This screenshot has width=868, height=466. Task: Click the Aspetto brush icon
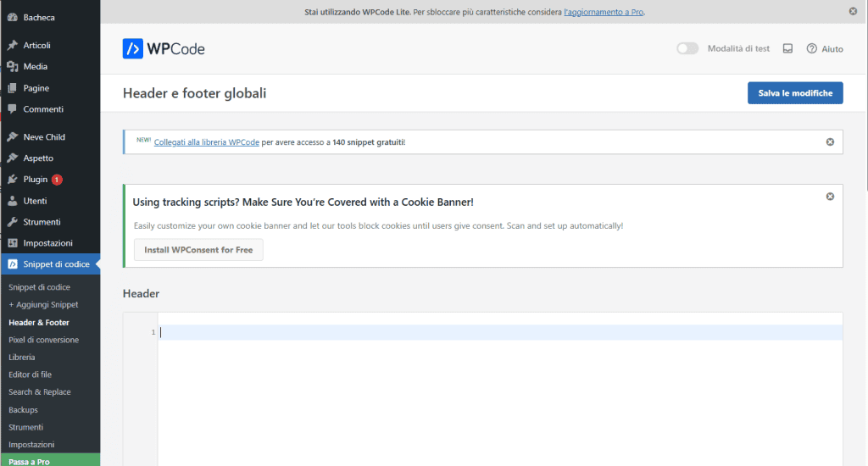coord(12,158)
